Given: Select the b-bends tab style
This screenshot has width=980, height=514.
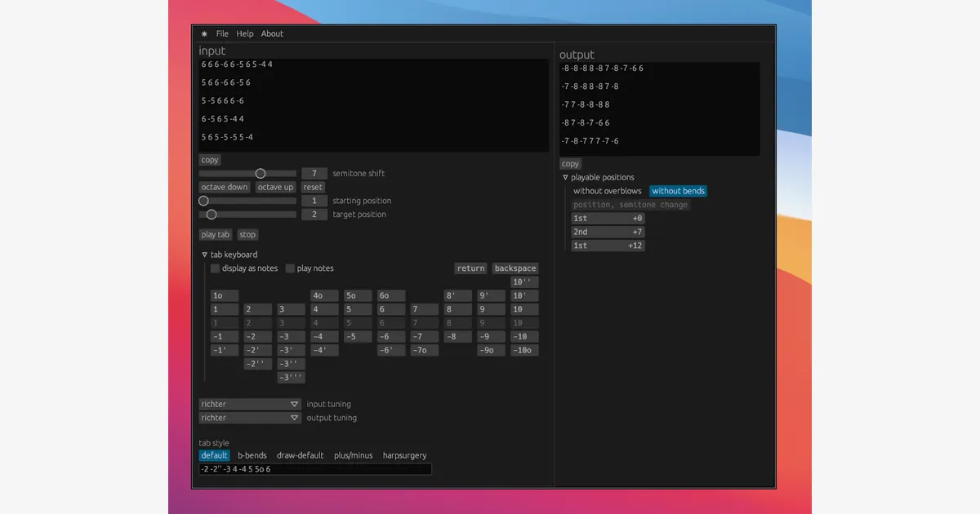Looking at the screenshot, I should point(252,455).
